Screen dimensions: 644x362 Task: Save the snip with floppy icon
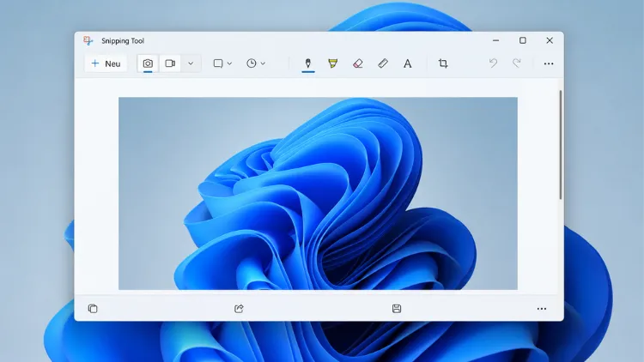pyautogui.click(x=397, y=309)
